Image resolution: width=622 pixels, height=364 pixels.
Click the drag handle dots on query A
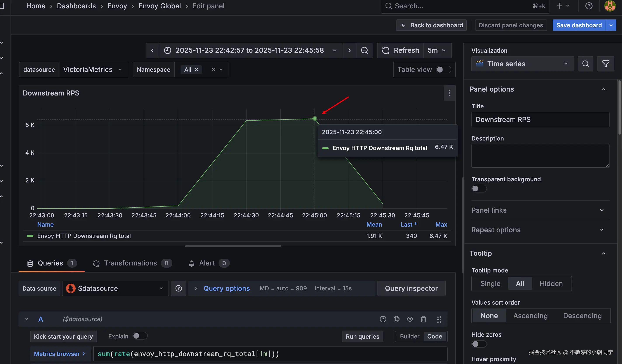click(x=439, y=319)
